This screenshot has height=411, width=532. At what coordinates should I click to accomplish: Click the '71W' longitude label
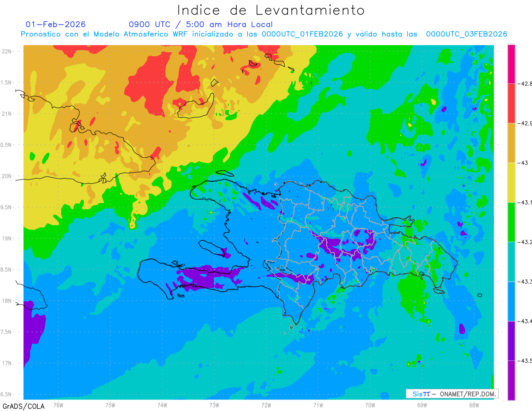[x=318, y=405]
